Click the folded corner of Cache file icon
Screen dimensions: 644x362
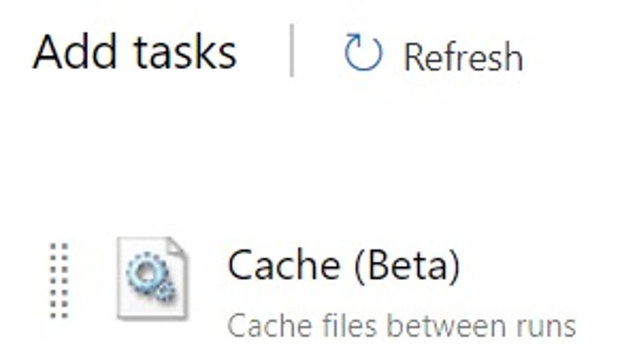[x=176, y=246]
